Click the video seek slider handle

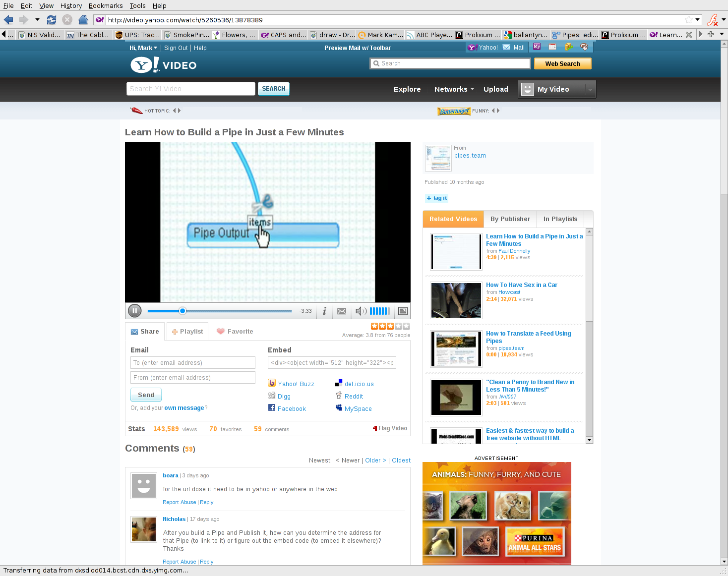point(182,311)
